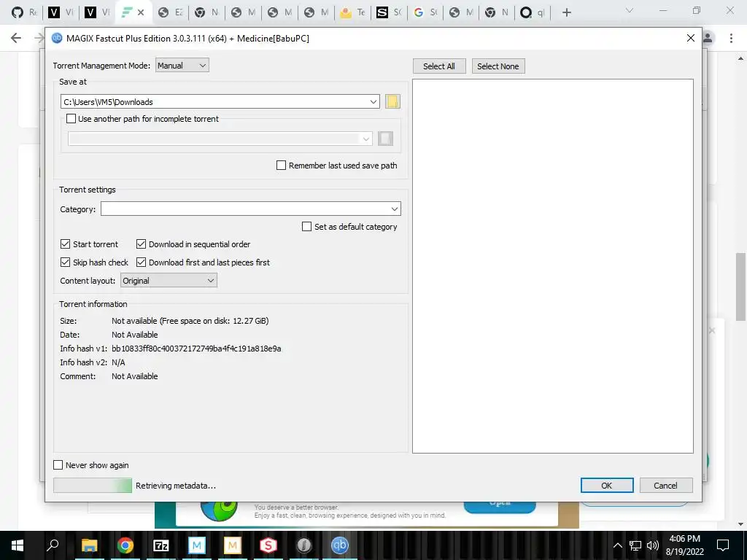Open a new browser tab
Viewport: 747px width, 560px height.
point(566,12)
